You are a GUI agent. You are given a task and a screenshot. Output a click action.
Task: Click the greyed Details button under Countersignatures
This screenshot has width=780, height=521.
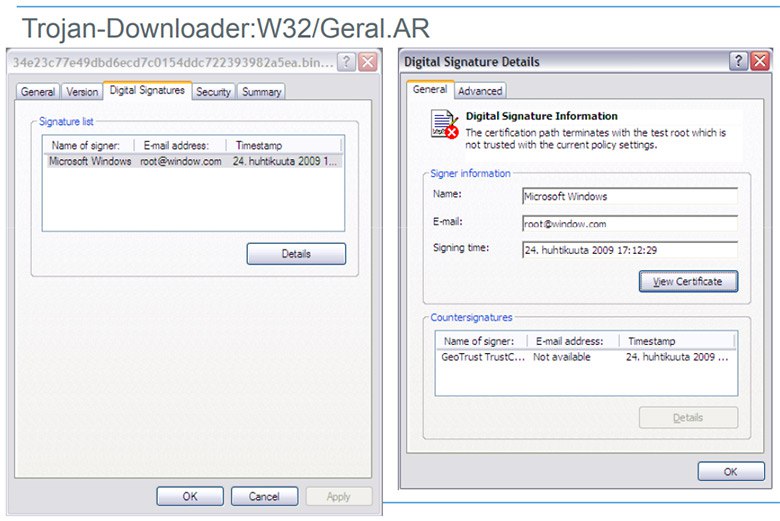tap(688, 417)
